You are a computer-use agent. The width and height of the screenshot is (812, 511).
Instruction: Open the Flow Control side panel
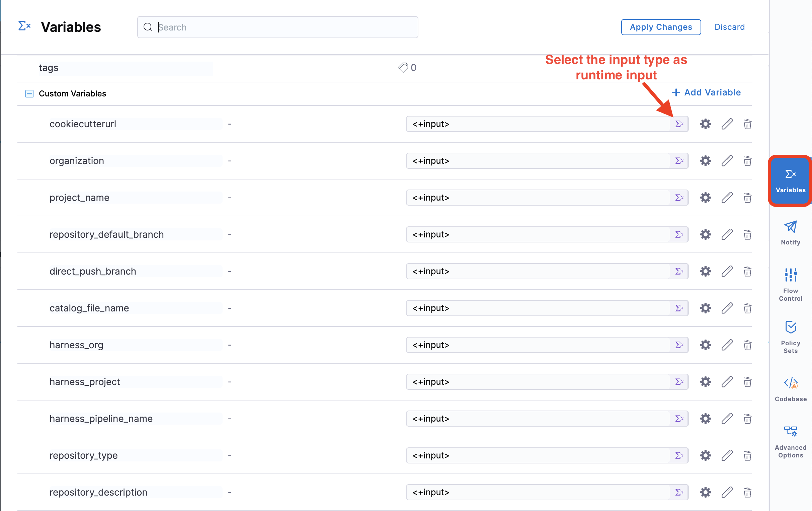click(790, 284)
